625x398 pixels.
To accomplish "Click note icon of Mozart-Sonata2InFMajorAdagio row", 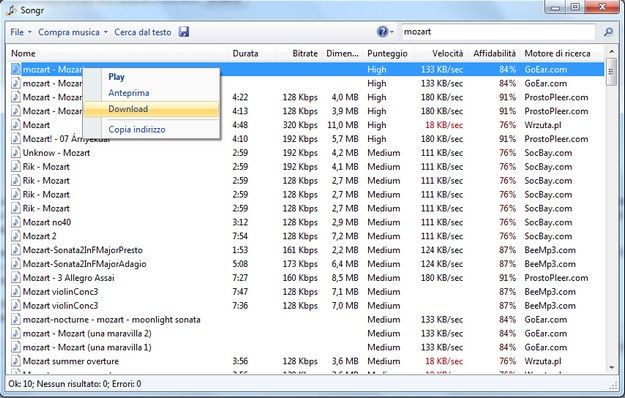I will coord(16,264).
